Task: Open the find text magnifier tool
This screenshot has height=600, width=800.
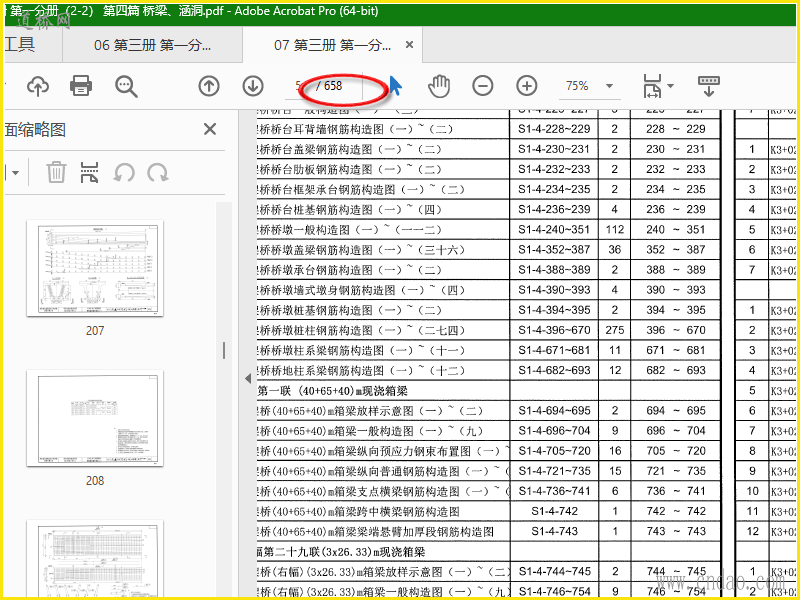Action: [x=126, y=86]
